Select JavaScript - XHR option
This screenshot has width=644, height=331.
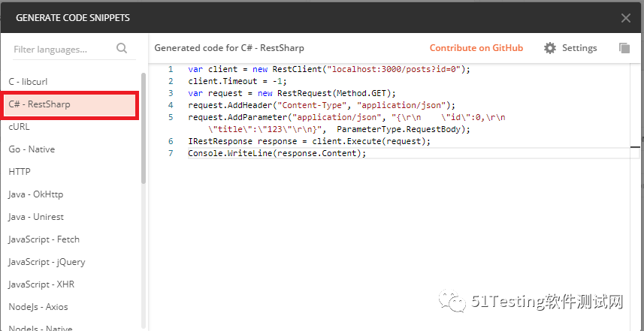coord(41,284)
